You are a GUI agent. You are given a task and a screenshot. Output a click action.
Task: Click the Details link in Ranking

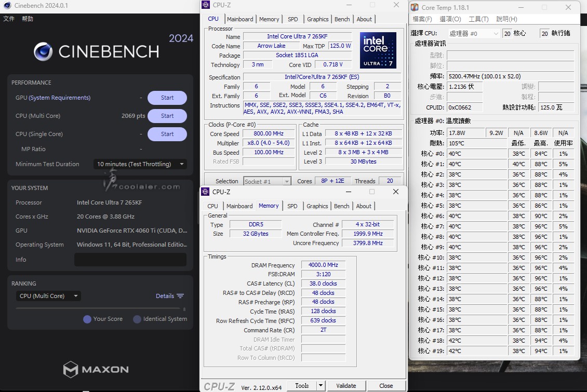point(165,296)
